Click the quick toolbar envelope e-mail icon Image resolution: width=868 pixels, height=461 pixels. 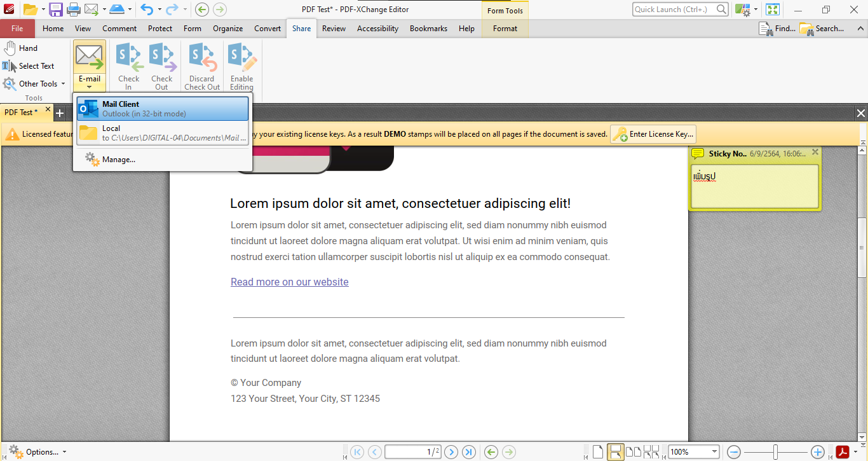coord(92,10)
